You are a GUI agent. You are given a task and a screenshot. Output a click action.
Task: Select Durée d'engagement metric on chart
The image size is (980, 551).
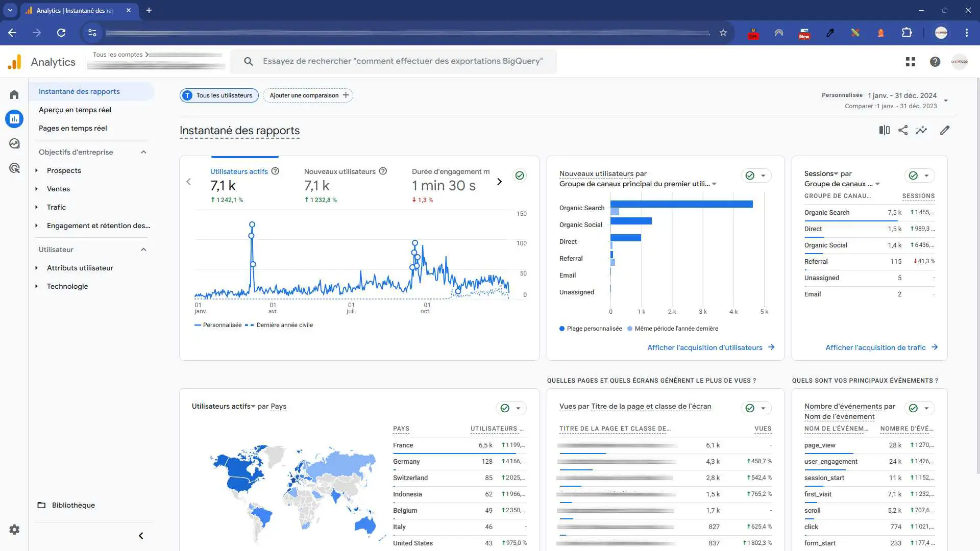(450, 172)
